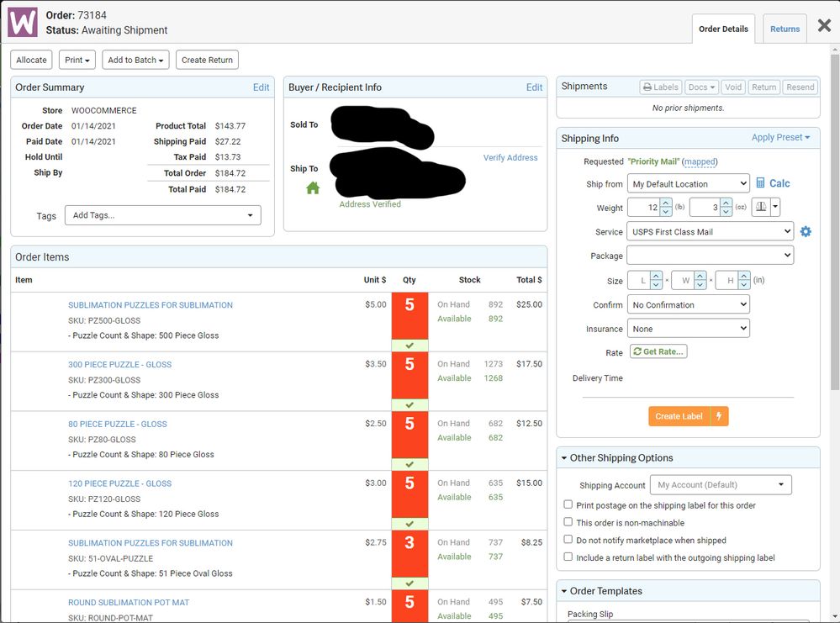Image resolution: width=840 pixels, height=623 pixels.
Task: Toggle 'Do not notify marketplace when shipped'
Action: [x=568, y=540]
